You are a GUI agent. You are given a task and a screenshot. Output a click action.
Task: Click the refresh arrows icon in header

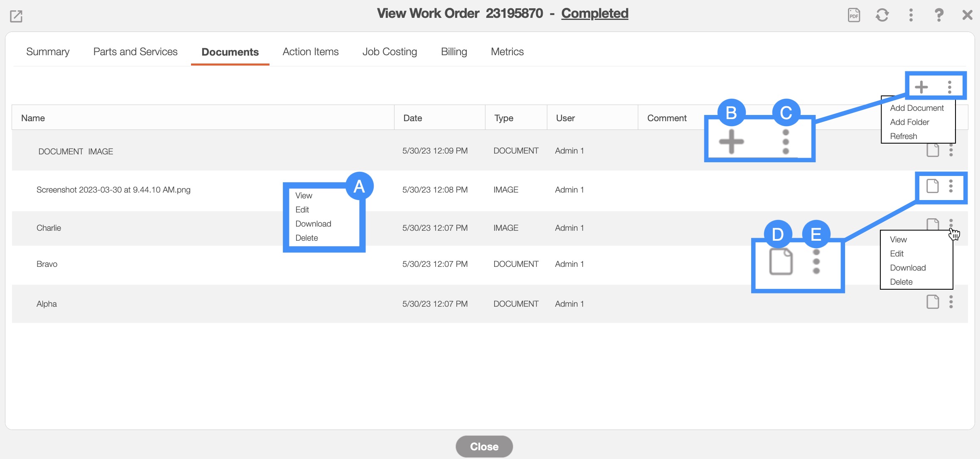pos(882,15)
